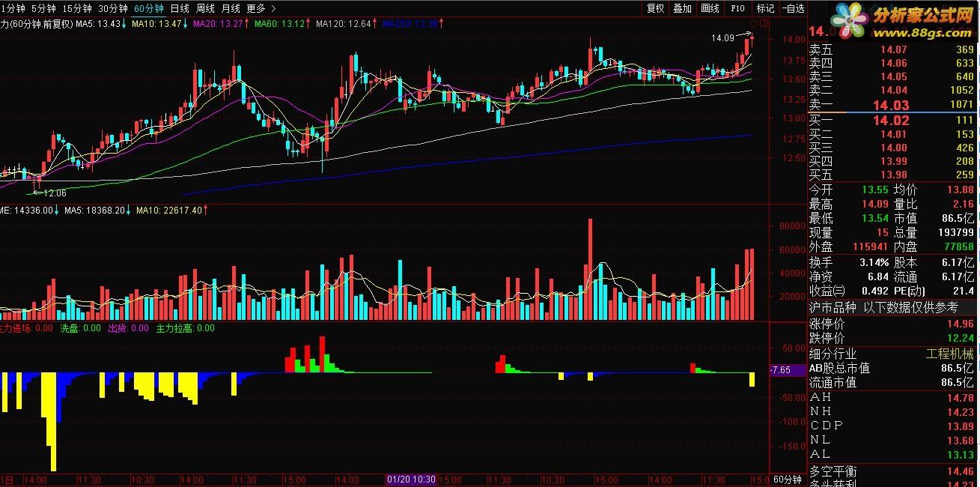Open the 周线 weekly chart tab
The width and height of the screenshot is (980, 487).
coord(205,8)
